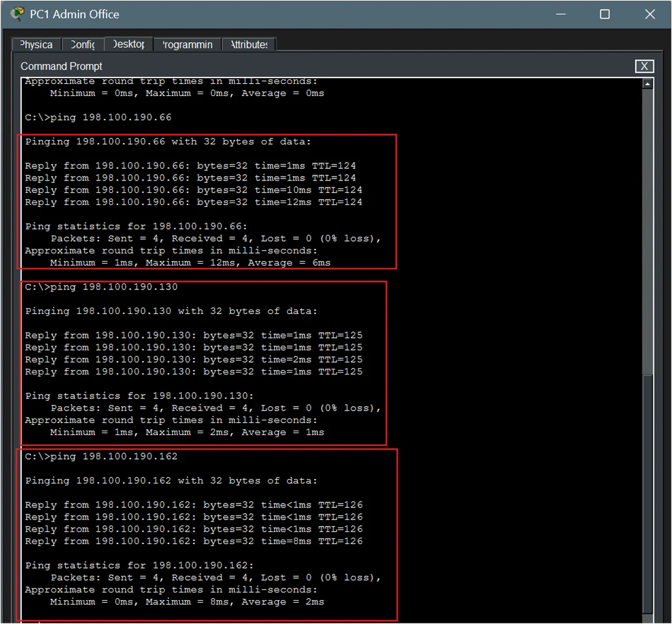
Task: Click the 'C:\>ping 198.100.190.130' command line
Action: [x=101, y=287]
